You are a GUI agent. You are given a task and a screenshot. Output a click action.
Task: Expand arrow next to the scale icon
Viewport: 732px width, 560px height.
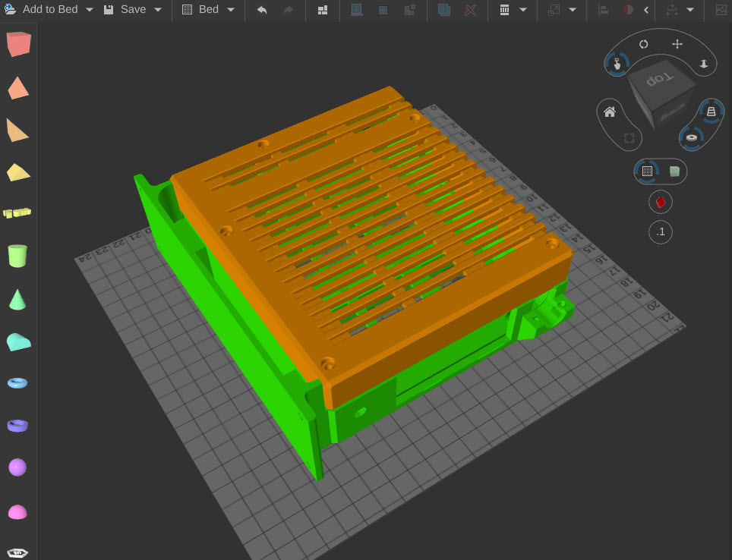(x=573, y=10)
